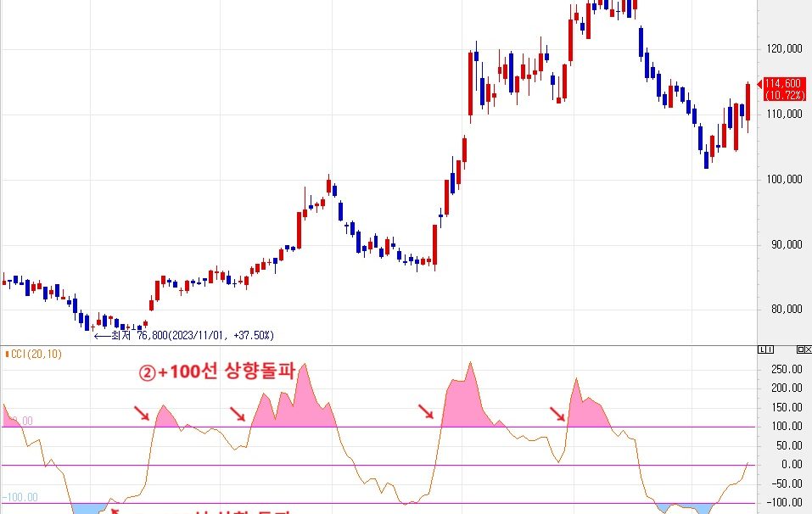Click the 80,000 price axis label
The width and height of the screenshot is (812, 514).
(x=787, y=309)
